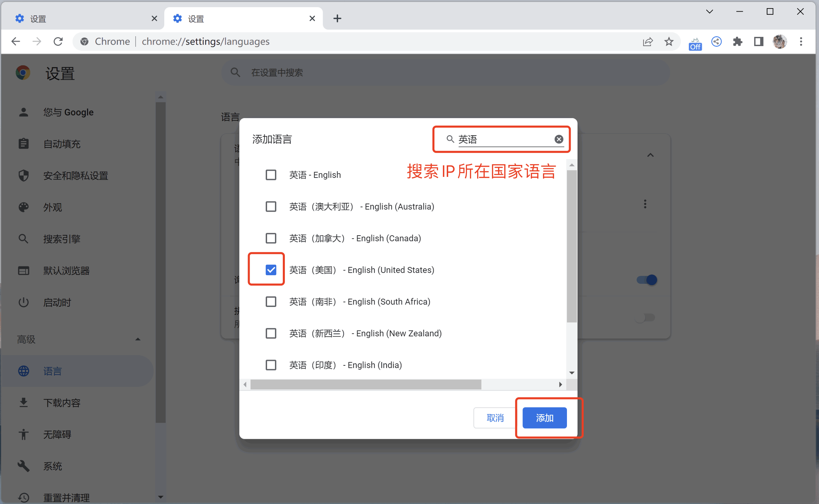
Task: Open the profile avatar
Action: (780, 42)
